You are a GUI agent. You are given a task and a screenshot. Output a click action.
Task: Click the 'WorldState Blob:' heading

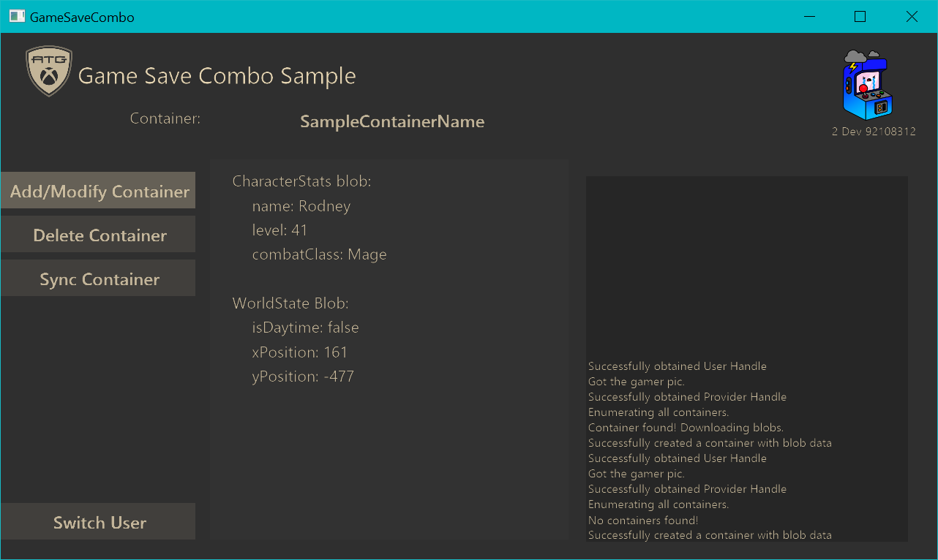[290, 303]
